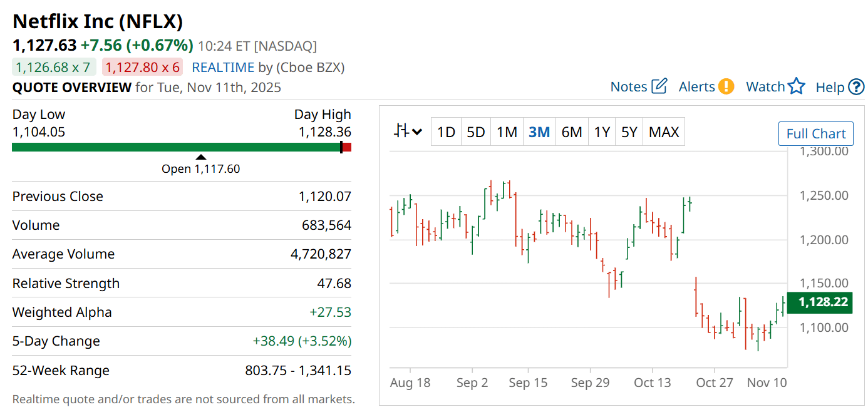Switch chart to 5D range
Viewport: 868px width, 412px height.
(x=476, y=132)
